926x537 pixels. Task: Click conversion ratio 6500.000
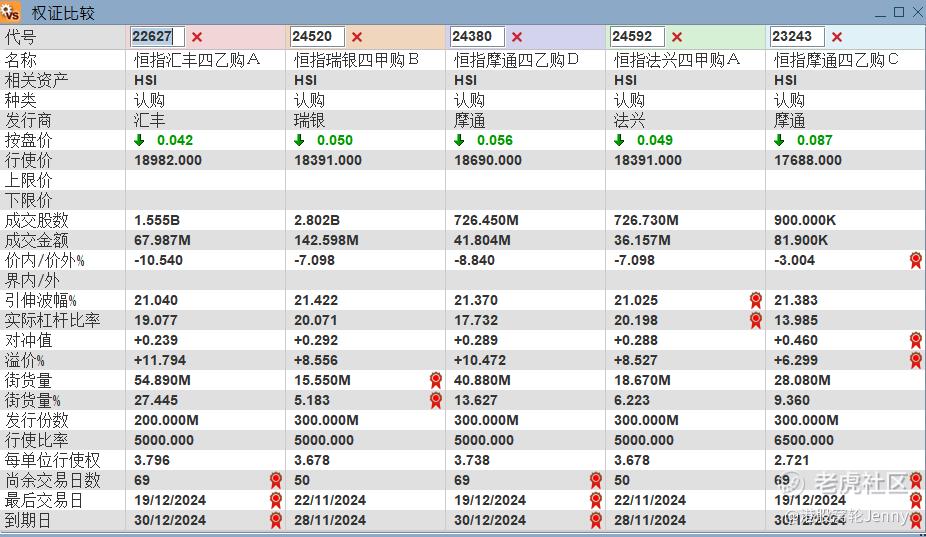[x=804, y=441]
